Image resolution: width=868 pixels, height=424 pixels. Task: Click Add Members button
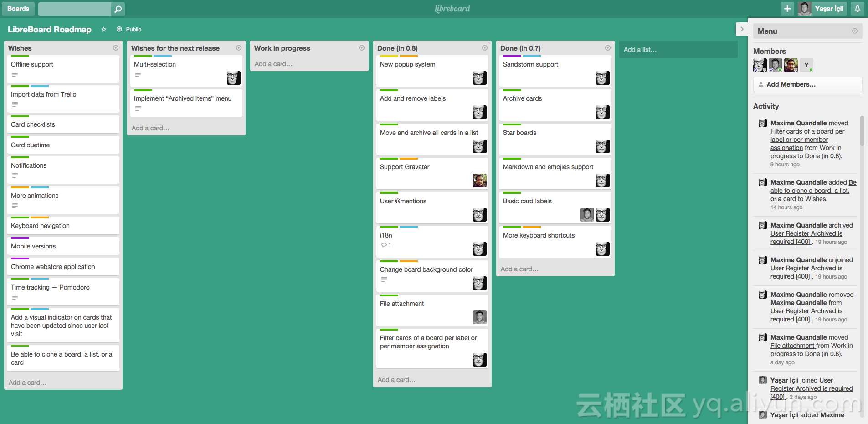coord(807,84)
